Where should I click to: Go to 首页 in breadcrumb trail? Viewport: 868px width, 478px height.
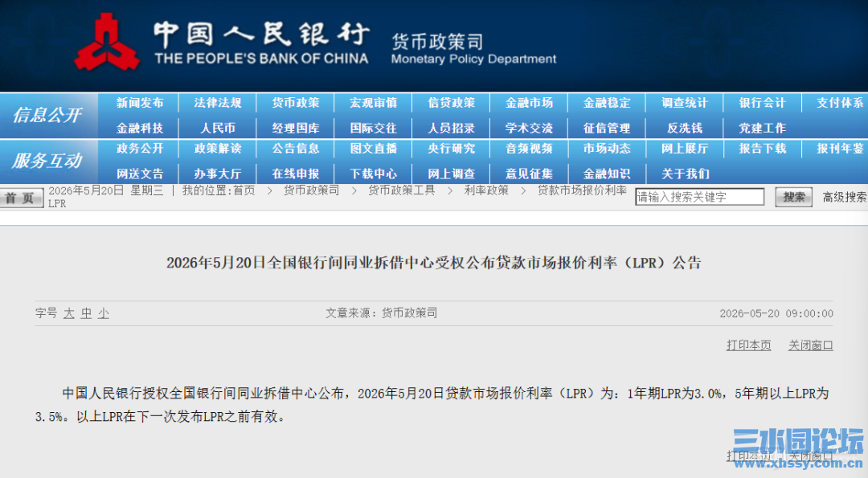click(244, 191)
